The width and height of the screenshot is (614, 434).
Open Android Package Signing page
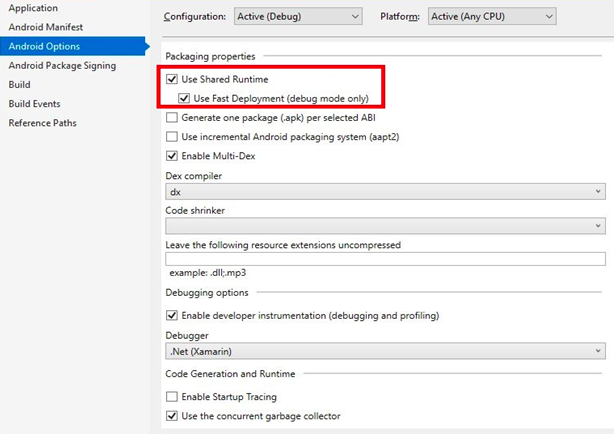pos(62,65)
